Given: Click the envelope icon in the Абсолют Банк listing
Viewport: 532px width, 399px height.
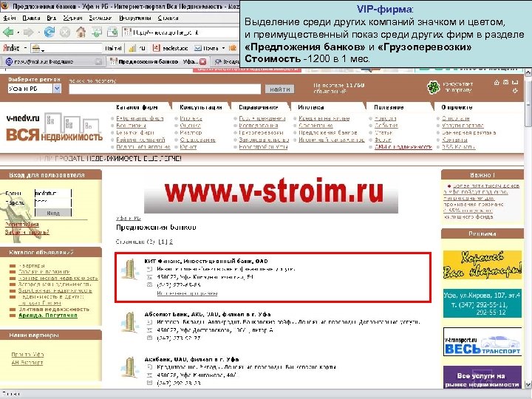Looking at the screenshot, I should 149,338.
